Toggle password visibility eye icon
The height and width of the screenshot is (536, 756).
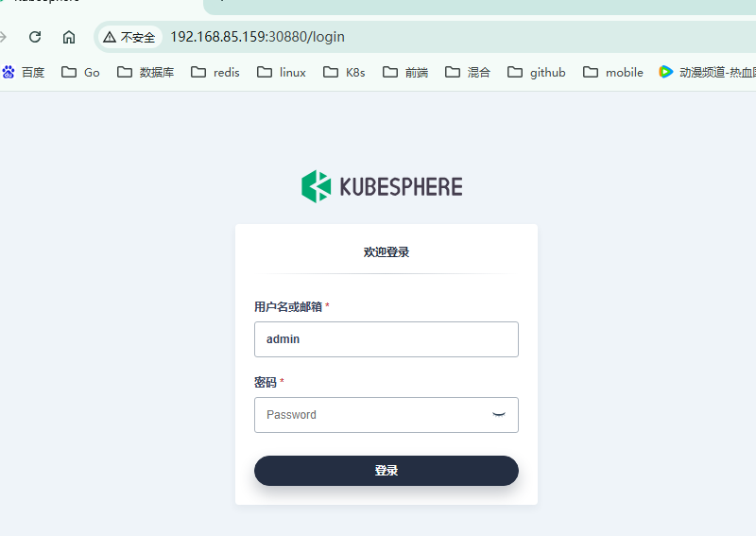click(x=499, y=415)
